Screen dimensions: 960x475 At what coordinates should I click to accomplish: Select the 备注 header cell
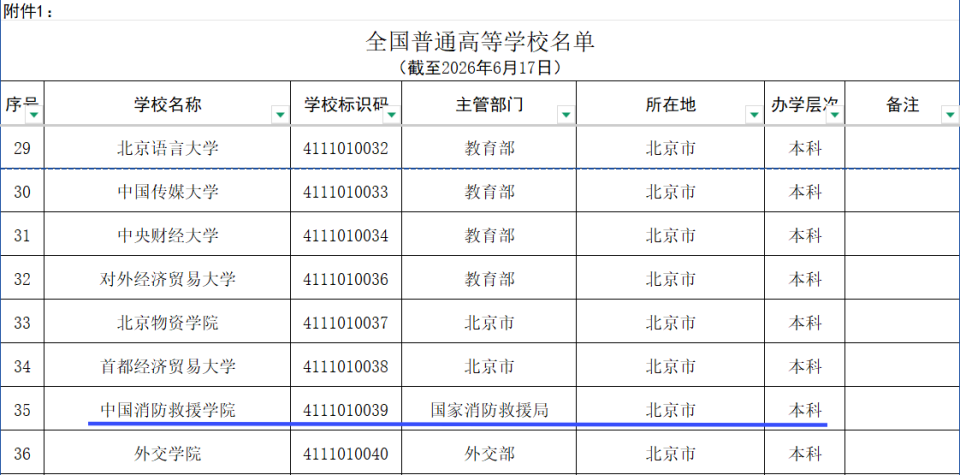coord(902,103)
